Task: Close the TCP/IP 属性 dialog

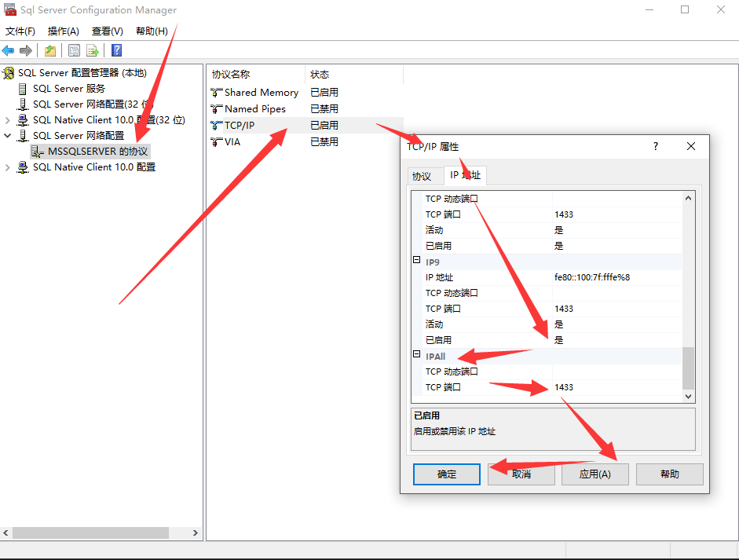Action: pos(691,147)
